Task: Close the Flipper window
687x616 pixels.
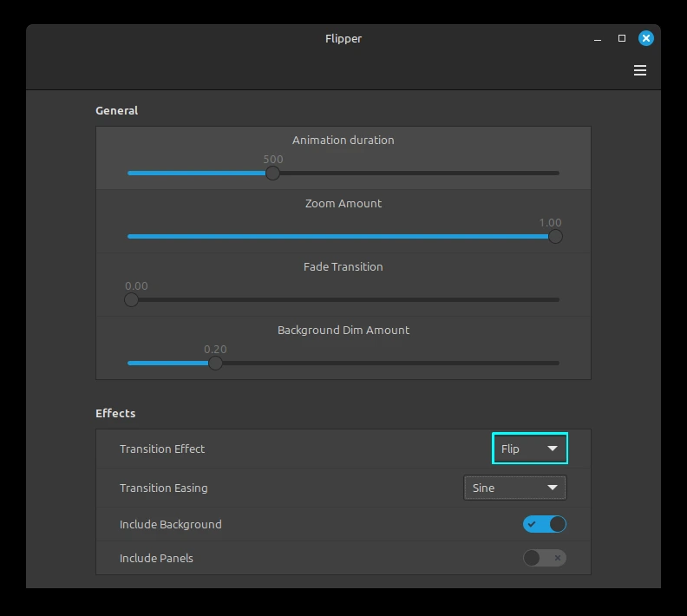Action: [646, 38]
